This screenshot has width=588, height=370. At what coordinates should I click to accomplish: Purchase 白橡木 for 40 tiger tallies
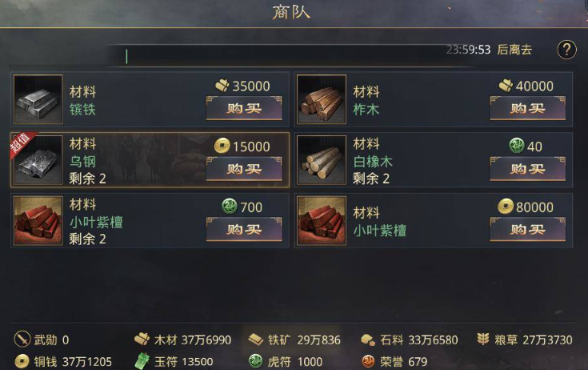528,169
